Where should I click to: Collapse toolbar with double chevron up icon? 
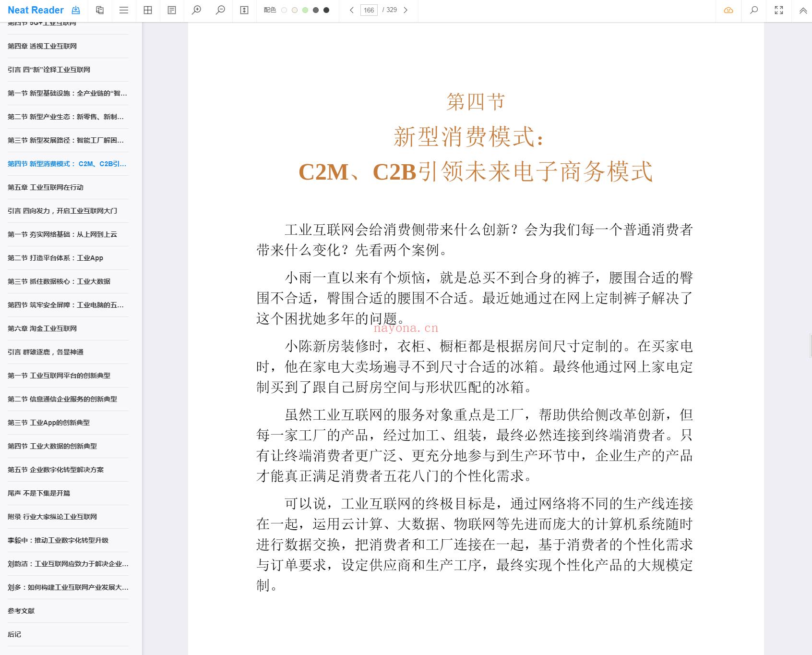click(x=803, y=10)
